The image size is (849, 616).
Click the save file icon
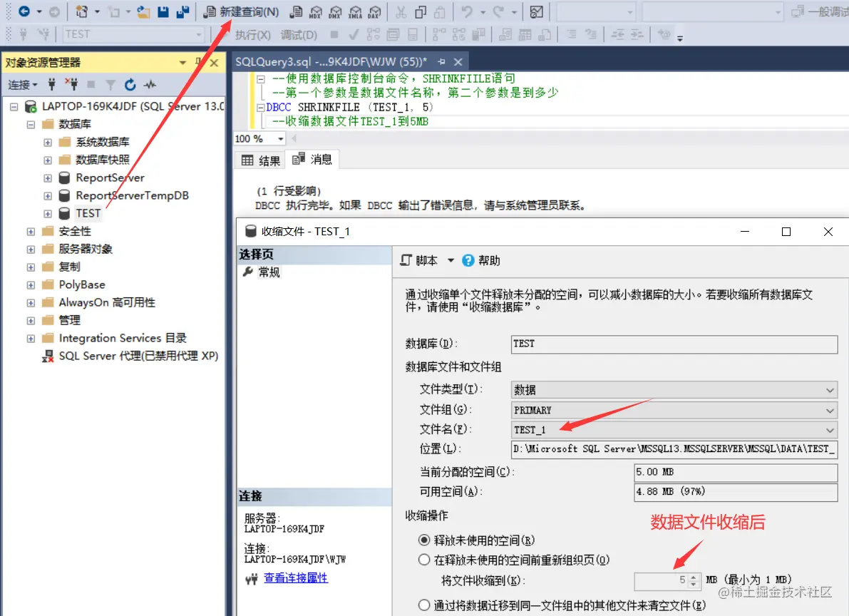(x=163, y=11)
